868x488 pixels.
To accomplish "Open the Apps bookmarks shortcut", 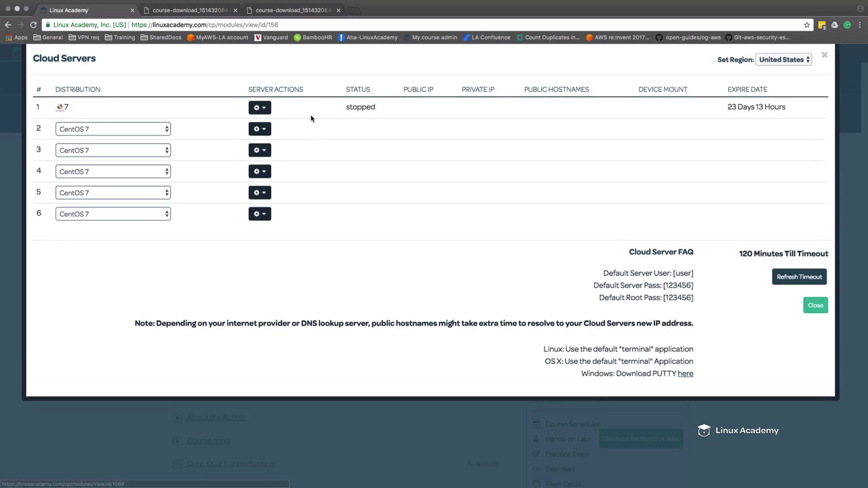I will (x=16, y=37).
